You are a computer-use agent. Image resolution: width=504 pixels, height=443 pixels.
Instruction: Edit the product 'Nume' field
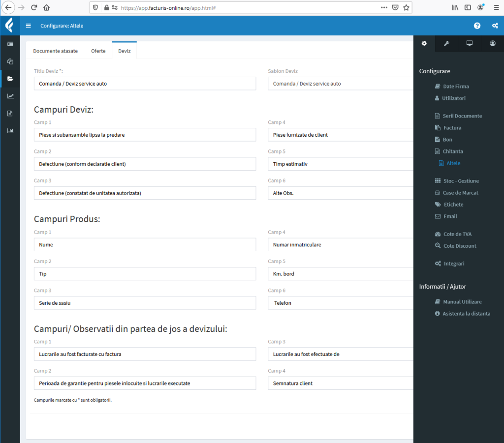145,245
